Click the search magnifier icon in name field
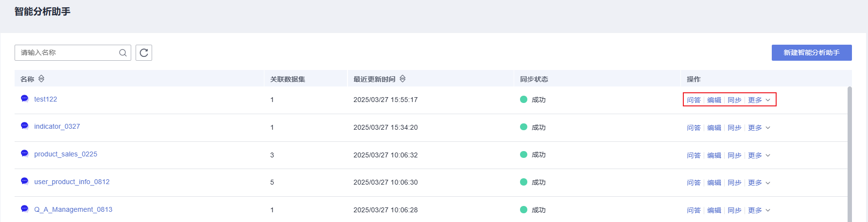 point(123,53)
